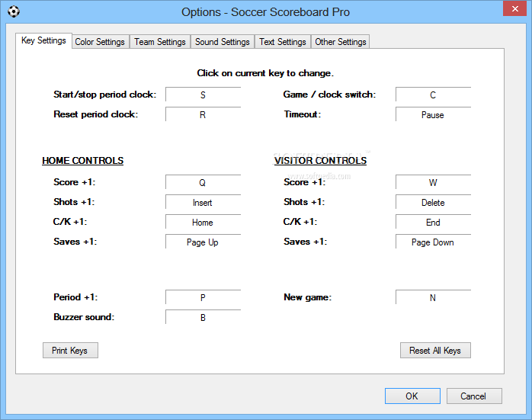
Task: Click the HOME CONTROLS heading
Action: (x=83, y=161)
